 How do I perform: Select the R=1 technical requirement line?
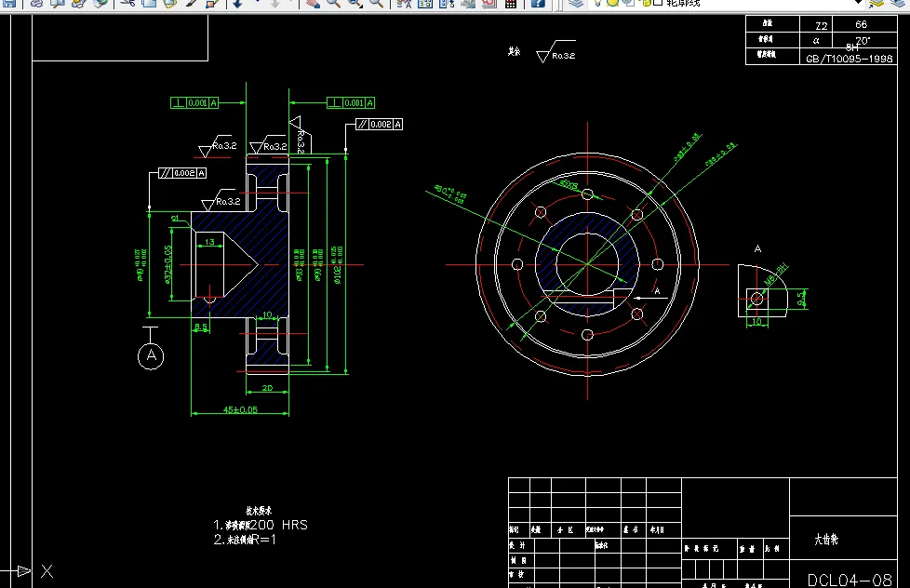[245, 540]
